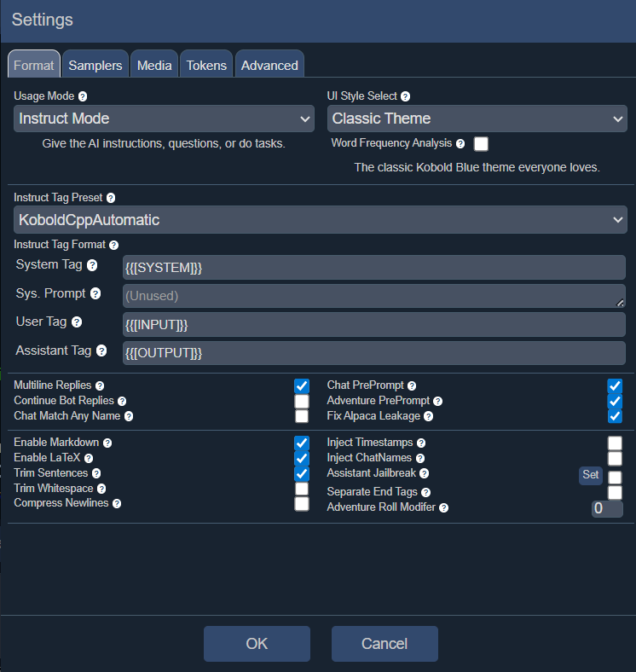Image resolution: width=636 pixels, height=672 pixels.
Task: Enable the Word Frequency Analysis checkbox
Action: [x=481, y=144]
